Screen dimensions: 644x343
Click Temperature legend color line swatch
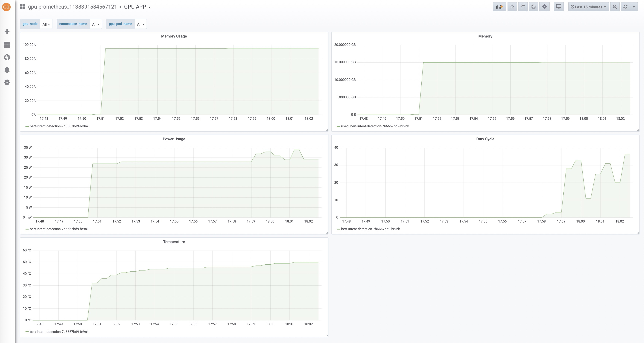tap(27, 332)
